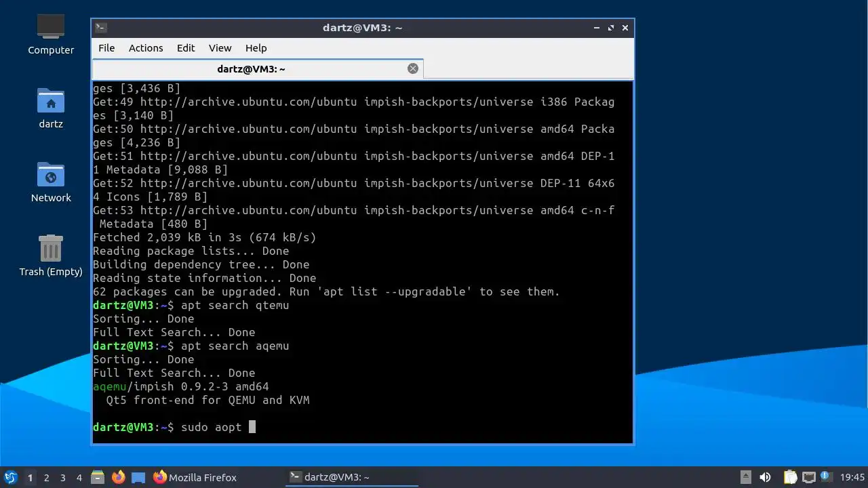Open the Computer desktop icon
The image size is (868, 488).
(51, 35)
